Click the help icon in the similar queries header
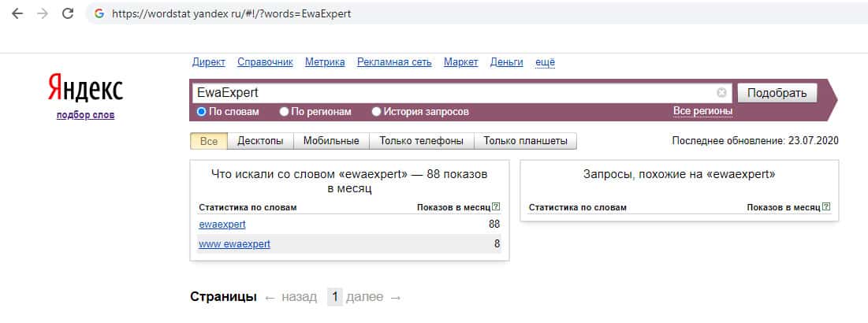The width and height of the screenshot is (868, 323). click(826, 207)
